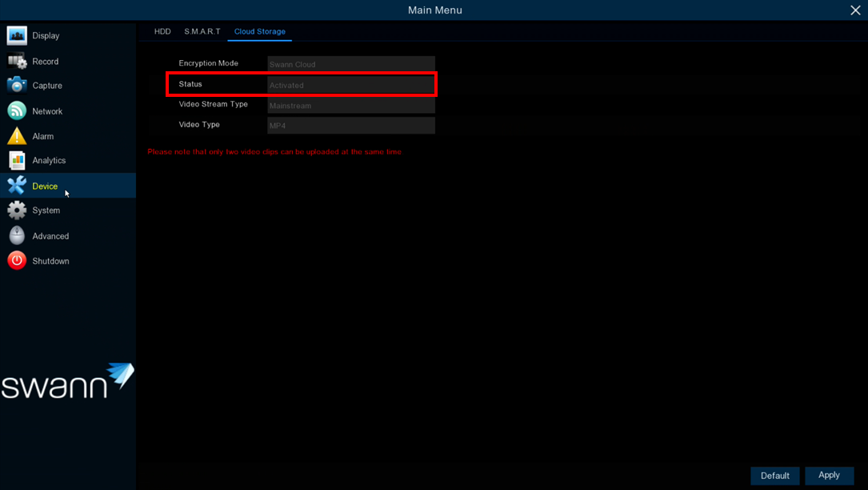
Task: Open Alarm using the warning triangle icon
Action: 17,136
